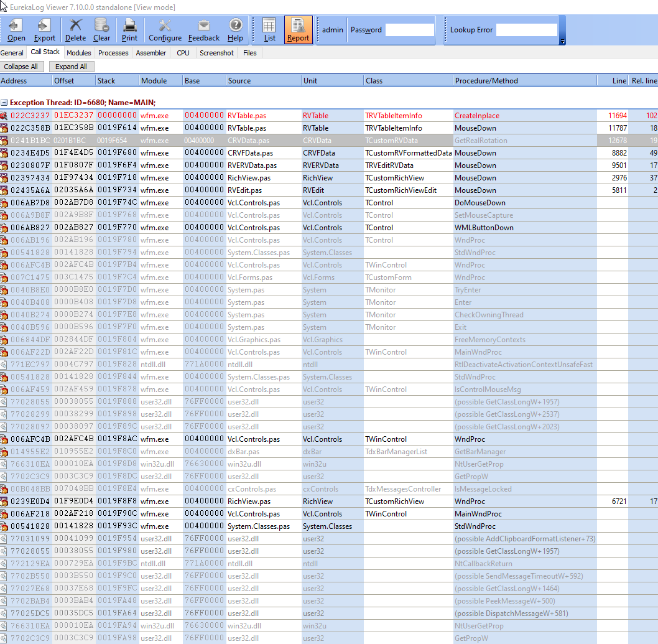Focus the Lookup Error input field
The height and width of the screenshot is (644, 658).
(527, 30)
